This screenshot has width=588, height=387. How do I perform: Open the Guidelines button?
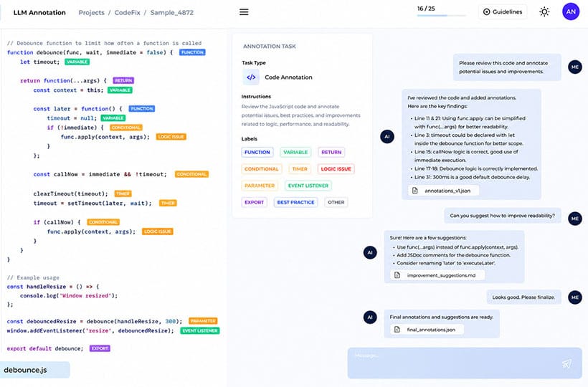[x=503, y=12]
